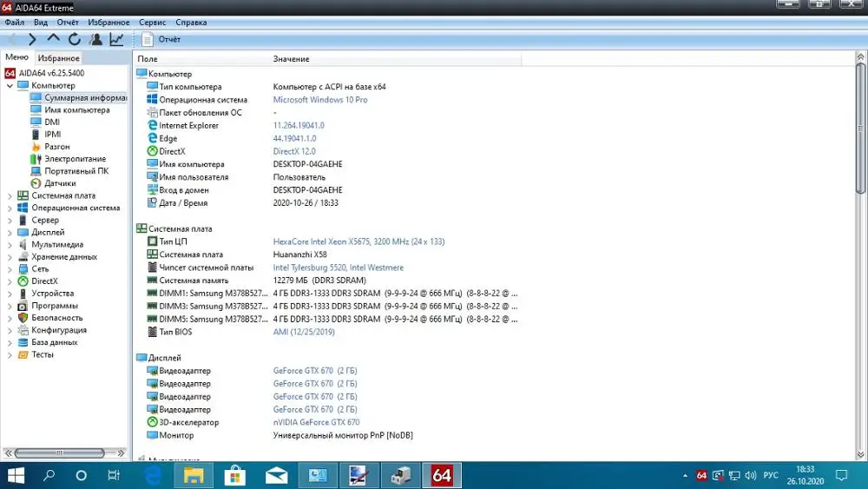Click the Refresh icon in toolbar

(74, 39)
